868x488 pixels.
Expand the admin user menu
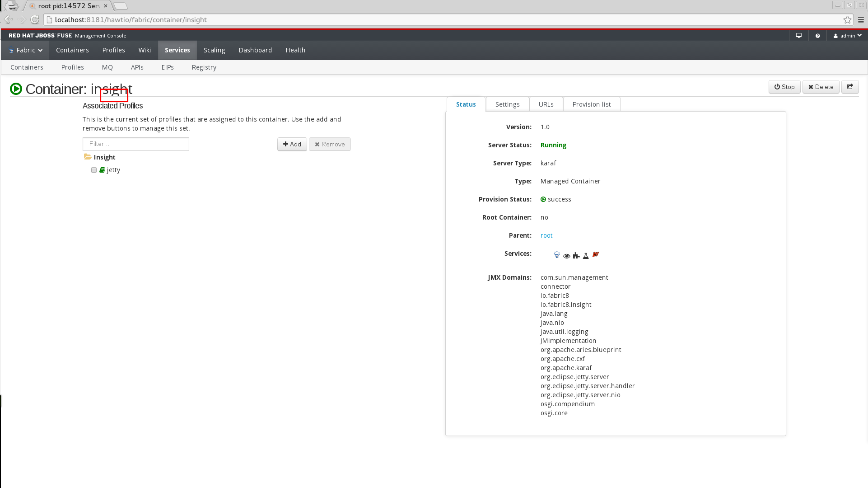tap(847, 36)
